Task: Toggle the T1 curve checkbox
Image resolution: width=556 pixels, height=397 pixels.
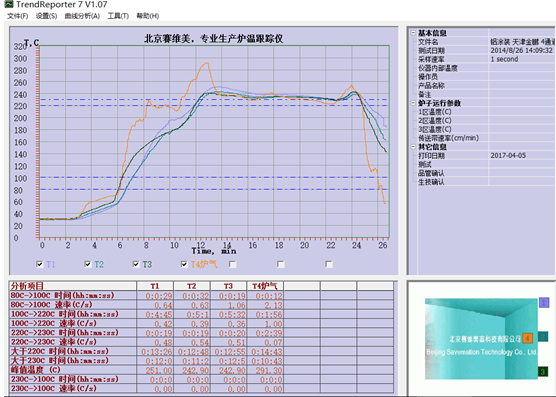Action: pyautogui.click(x=40, y=264)
